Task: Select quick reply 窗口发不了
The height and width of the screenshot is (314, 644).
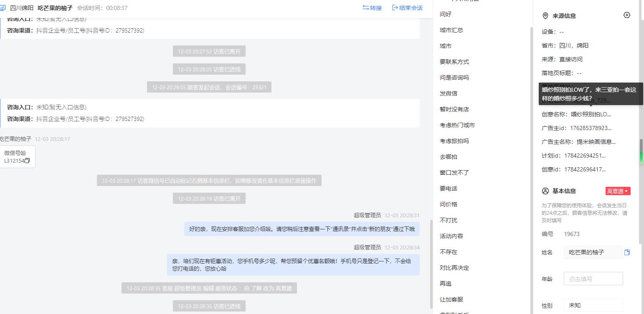Action: coord(454,173)
